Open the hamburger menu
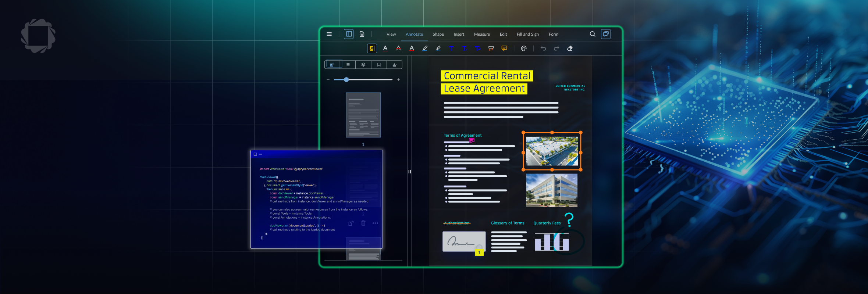Viewport: 868px width, 294px height. (x=329, y=34)
